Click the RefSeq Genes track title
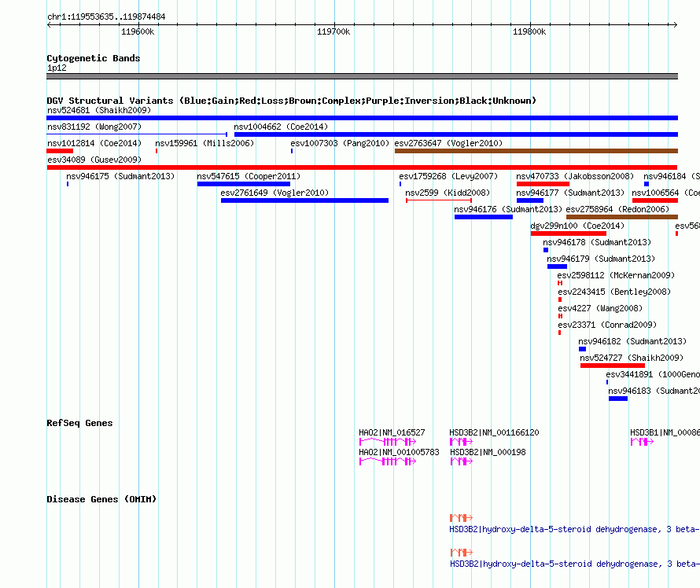This screenshot has width=700, height=588. [x=79, y=424]
